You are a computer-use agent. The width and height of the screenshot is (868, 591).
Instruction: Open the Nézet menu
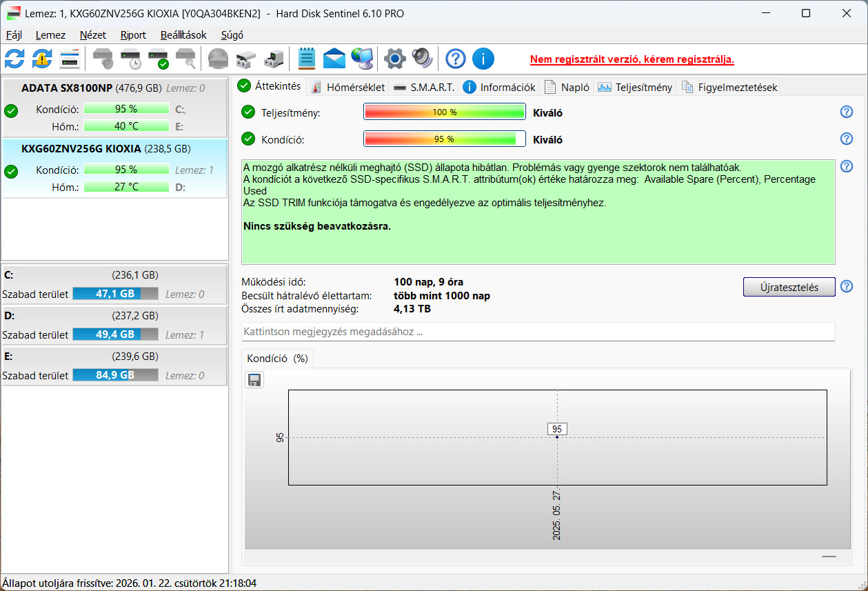pos(93,34)
